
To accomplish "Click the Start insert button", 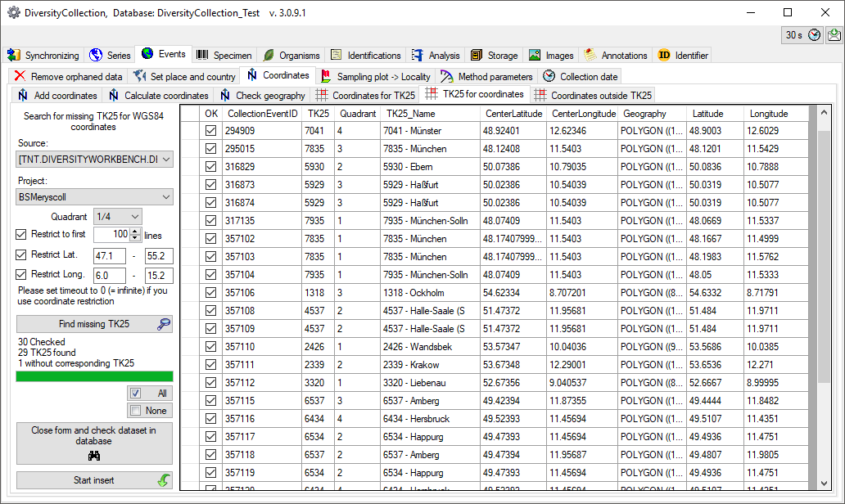I will click(94, 480).
